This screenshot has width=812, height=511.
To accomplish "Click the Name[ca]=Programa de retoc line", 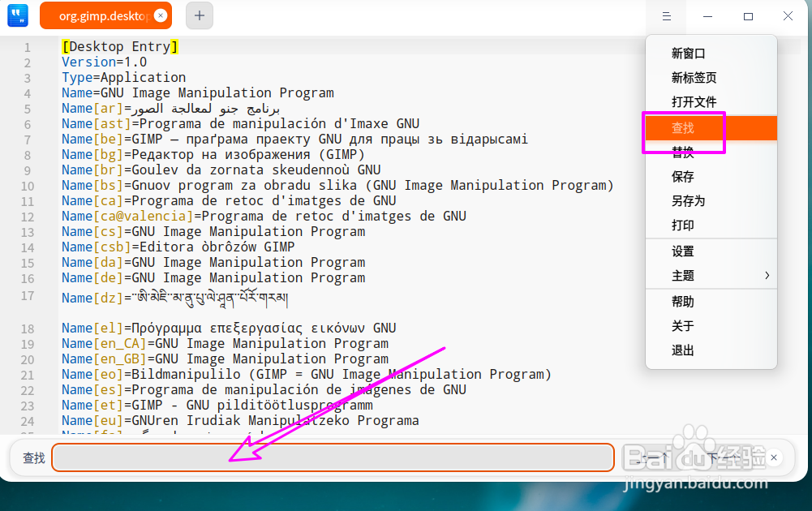I will [229, 201].
